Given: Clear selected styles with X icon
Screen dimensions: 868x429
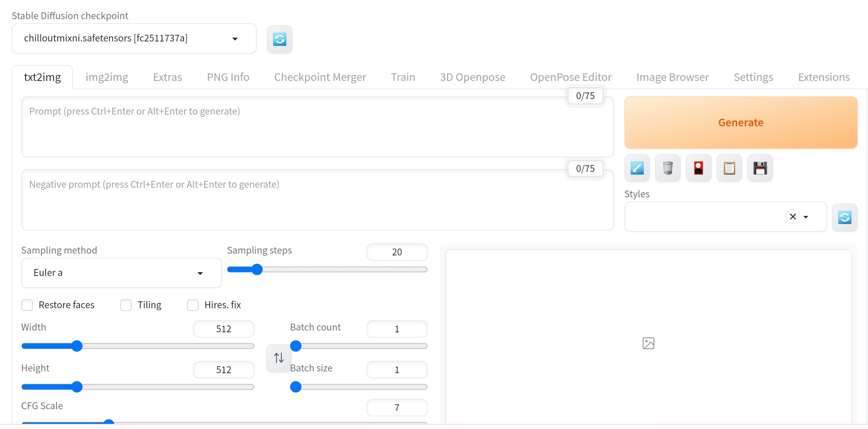Looking at the screenshot, I should [793, 217].
